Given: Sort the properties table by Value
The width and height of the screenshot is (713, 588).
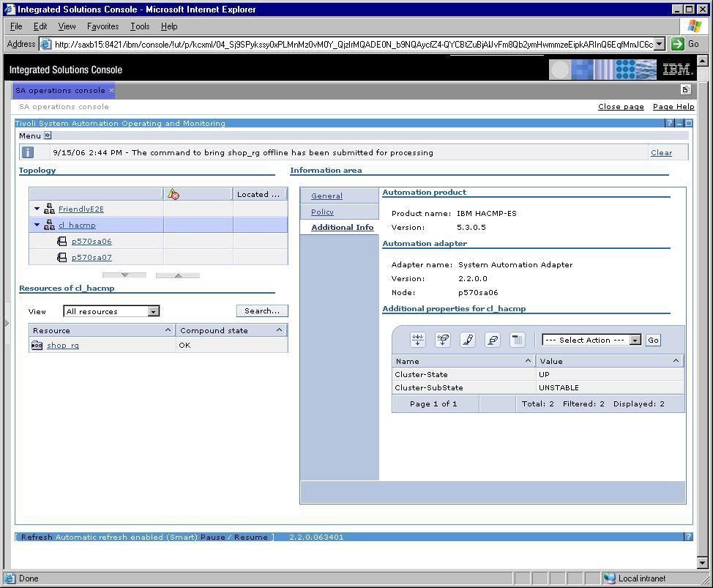Looking at the screenshot, I should coord(676,360).
